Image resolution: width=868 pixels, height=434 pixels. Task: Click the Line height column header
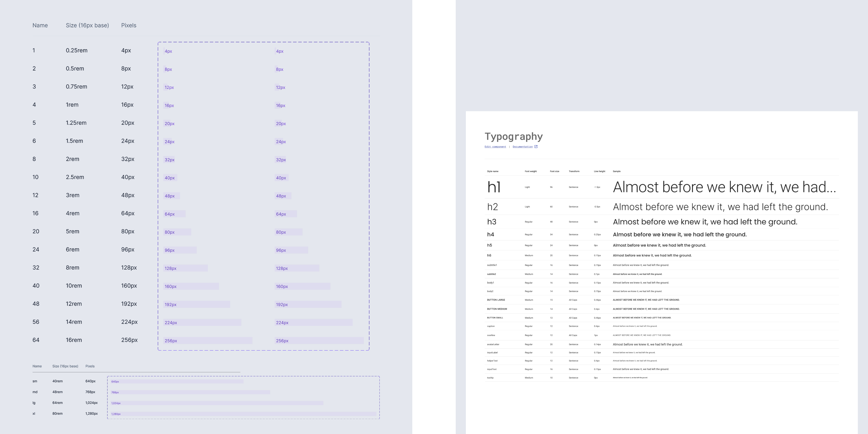click(x=599, y=171)
